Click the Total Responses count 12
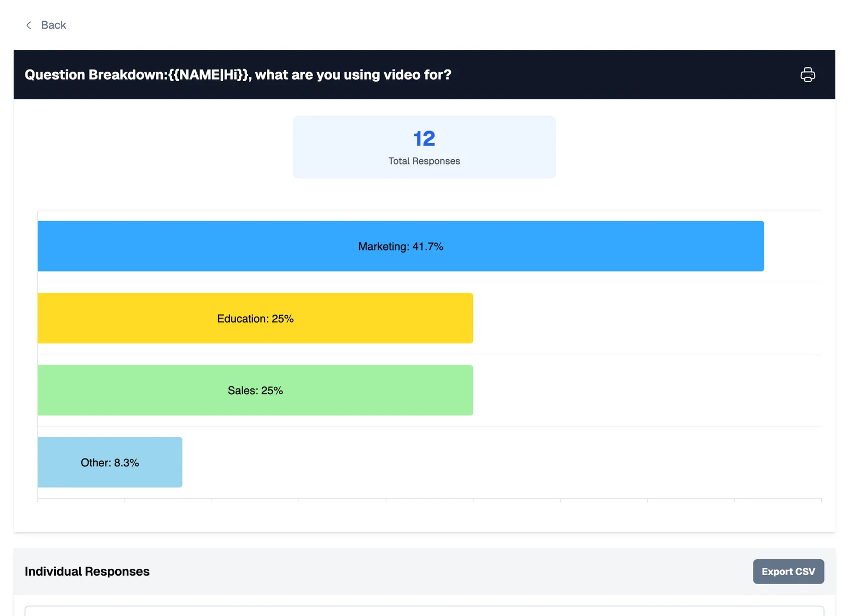 424,139
